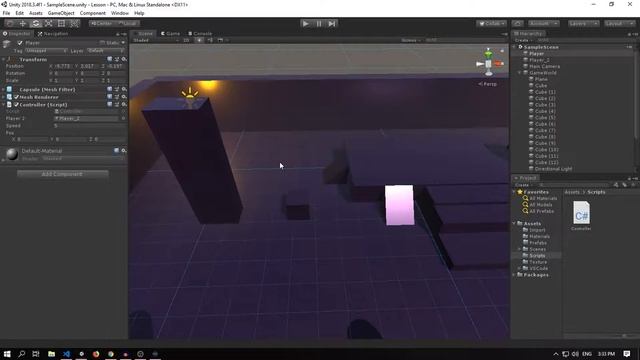Open Transform help book icon

tap(109, 59)
